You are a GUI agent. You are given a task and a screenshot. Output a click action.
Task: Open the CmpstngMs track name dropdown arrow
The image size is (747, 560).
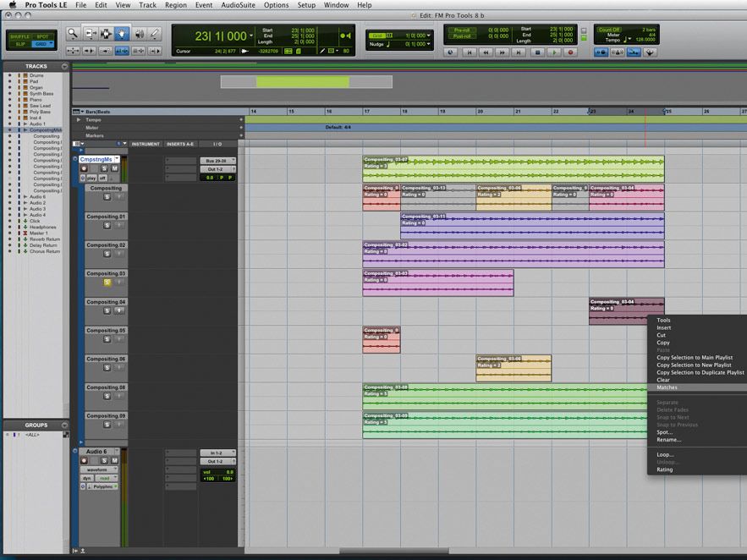[x=117, y=159]
